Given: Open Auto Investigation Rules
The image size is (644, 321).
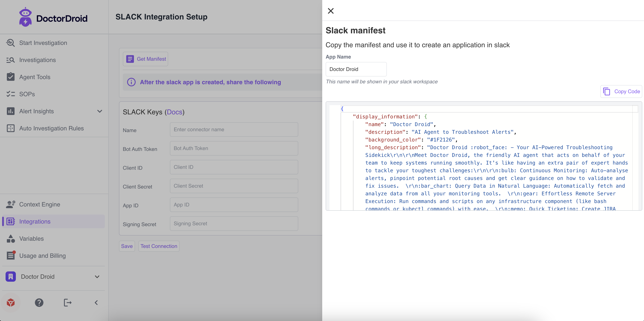Looking at the screenshot, I should [51, 128].
